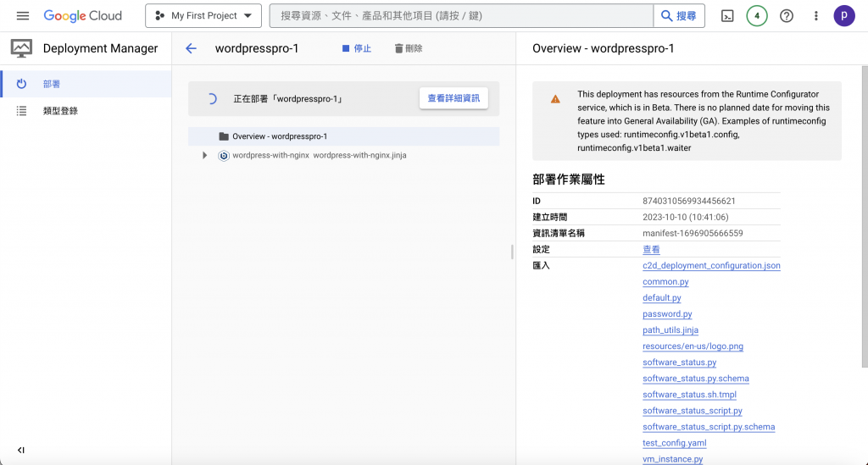Open c2d_deployment_configuration.json link

click(711, 265)
